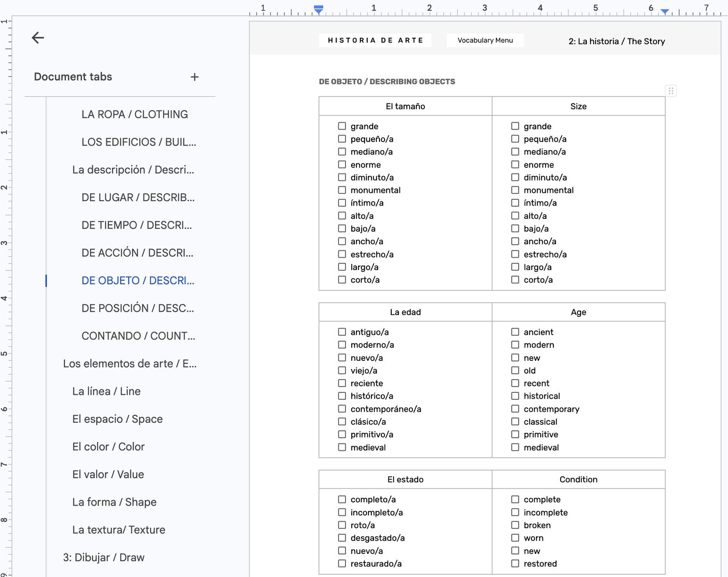Click the word 'primitive' in the Age column

[541, 435]
